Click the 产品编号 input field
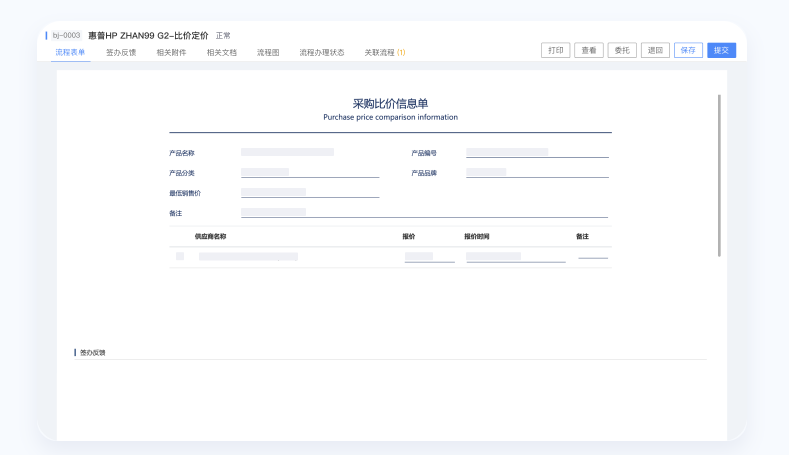Viewport: 789px width, 455px height. click(x=537, y=153)
